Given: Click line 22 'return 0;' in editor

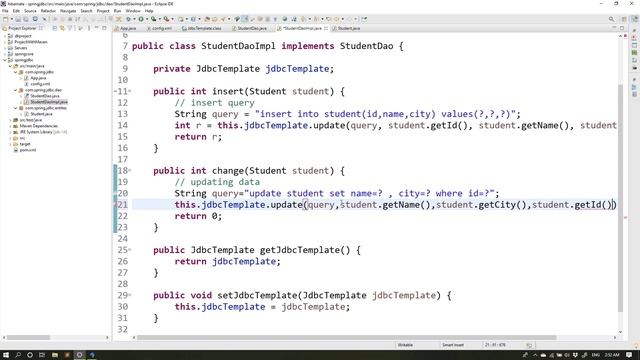Looking at the screenshot, I should 198,216.
